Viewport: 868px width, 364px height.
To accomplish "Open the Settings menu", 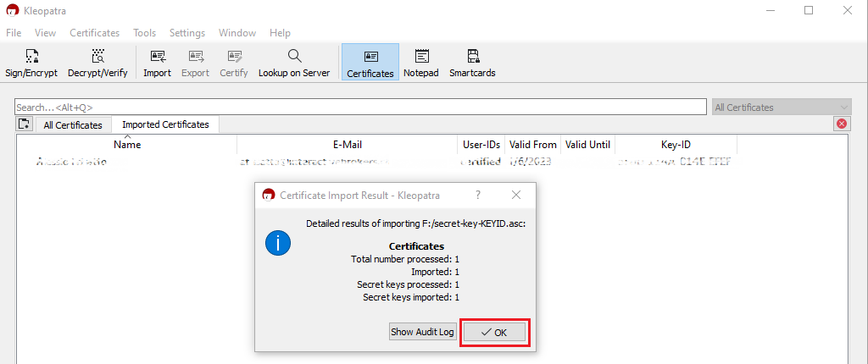I will pos(187,33).
